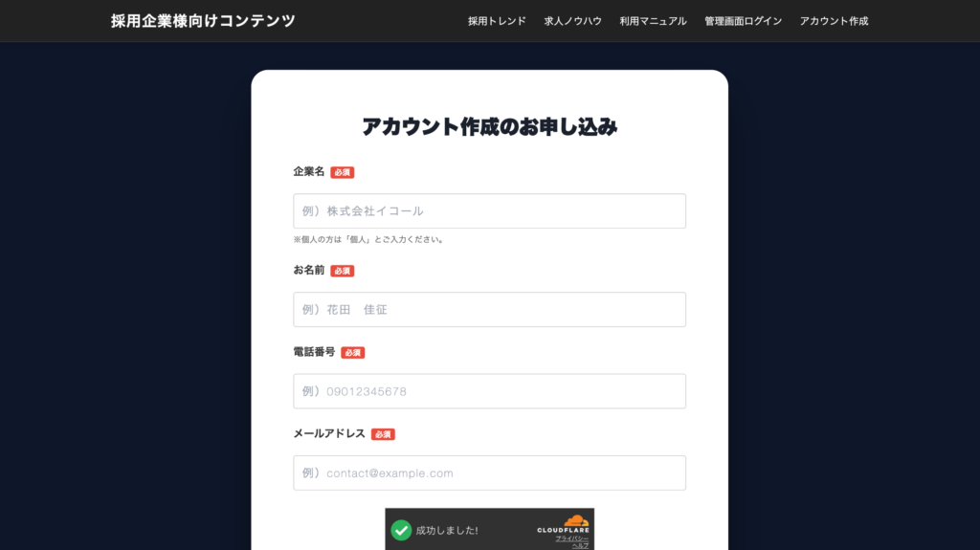Click the 必須 badge next to 電話番号

click(x=353, y=353)
